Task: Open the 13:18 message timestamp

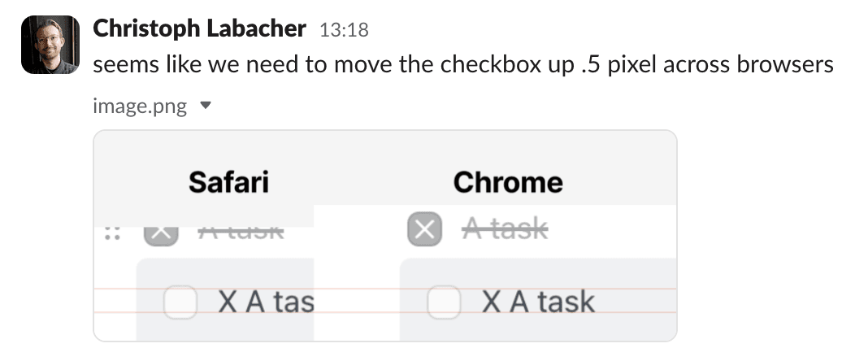Action: tap(344, 30)
